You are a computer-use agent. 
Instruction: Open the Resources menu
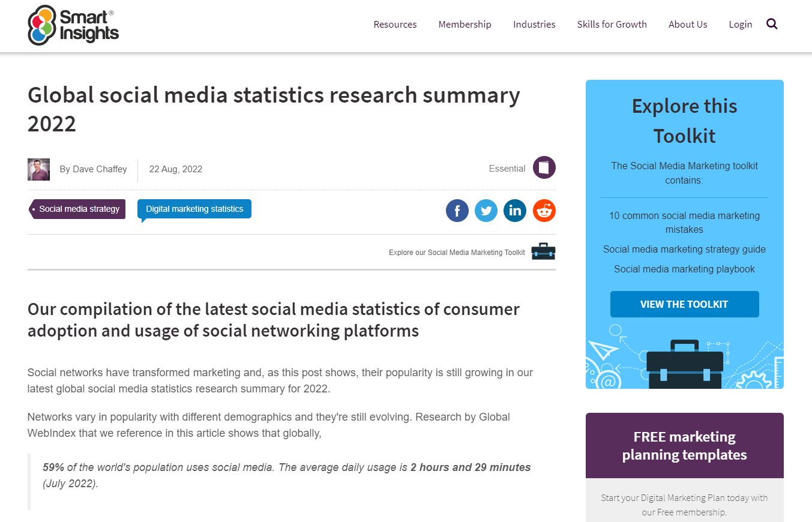click(x=395, y=25)
